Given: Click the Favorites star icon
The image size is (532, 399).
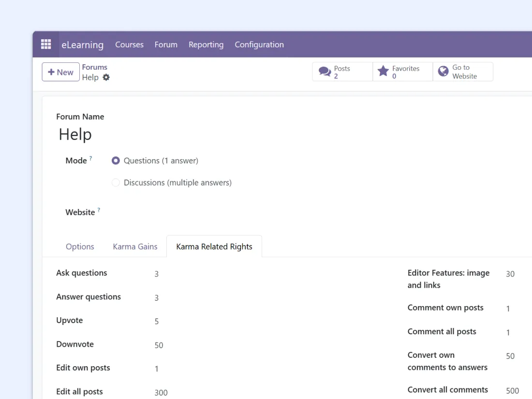Looking at the screenshot, I should click(383, 72).
